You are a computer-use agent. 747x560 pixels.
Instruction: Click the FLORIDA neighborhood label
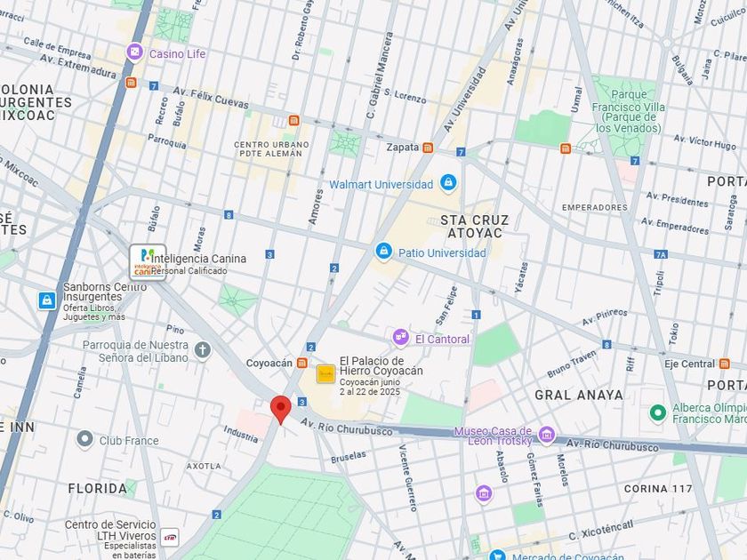tap(98, 489)
